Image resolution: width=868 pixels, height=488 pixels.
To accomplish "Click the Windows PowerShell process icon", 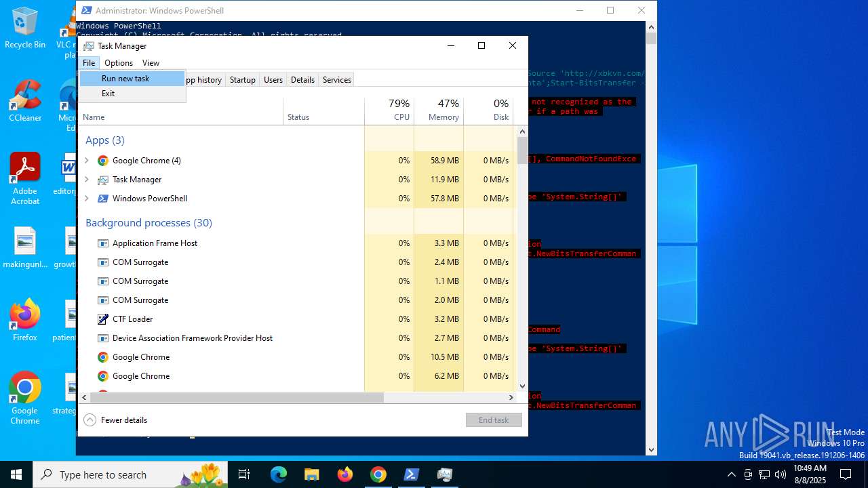I will (x=103, y=199).
